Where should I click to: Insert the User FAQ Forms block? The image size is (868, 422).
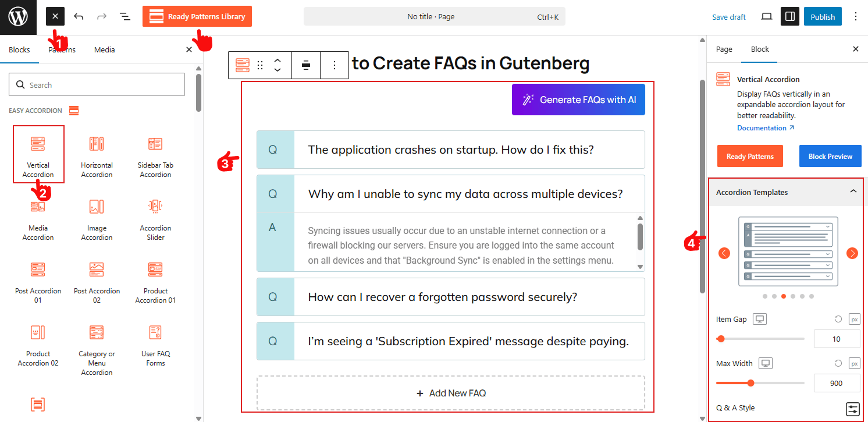(155, 345)
